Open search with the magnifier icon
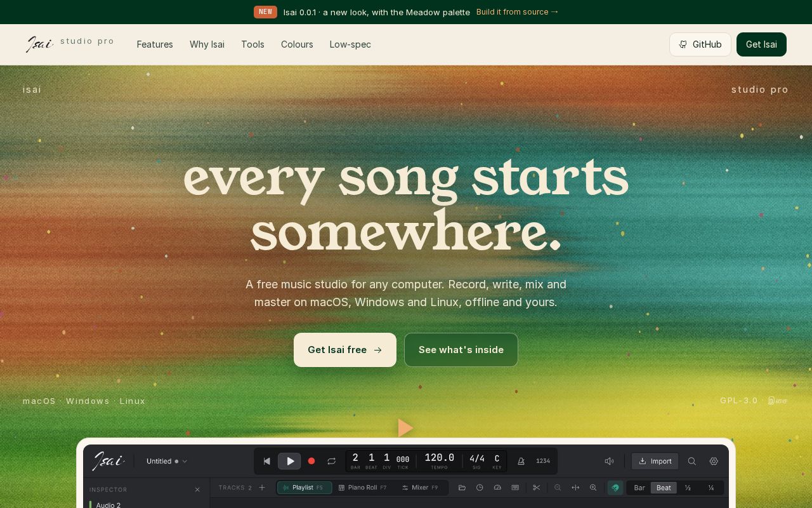This screenshot has height=508, width=812. pos(692,461)
